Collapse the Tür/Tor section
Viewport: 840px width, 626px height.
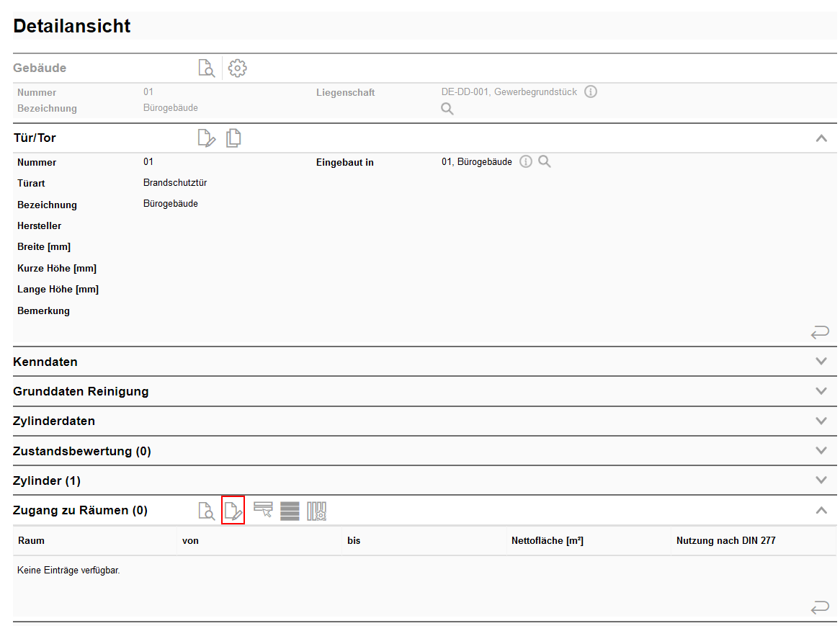pos(821,138)
